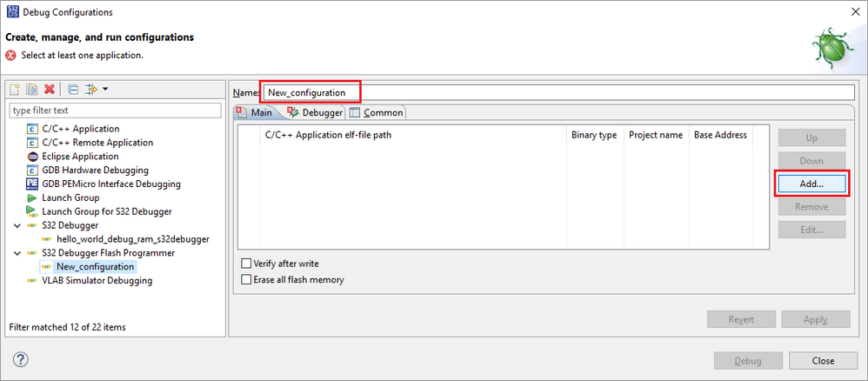Focus the type filter text box
Screen dimensions: 868x381
pyautogui.click(x=115, y=110)
